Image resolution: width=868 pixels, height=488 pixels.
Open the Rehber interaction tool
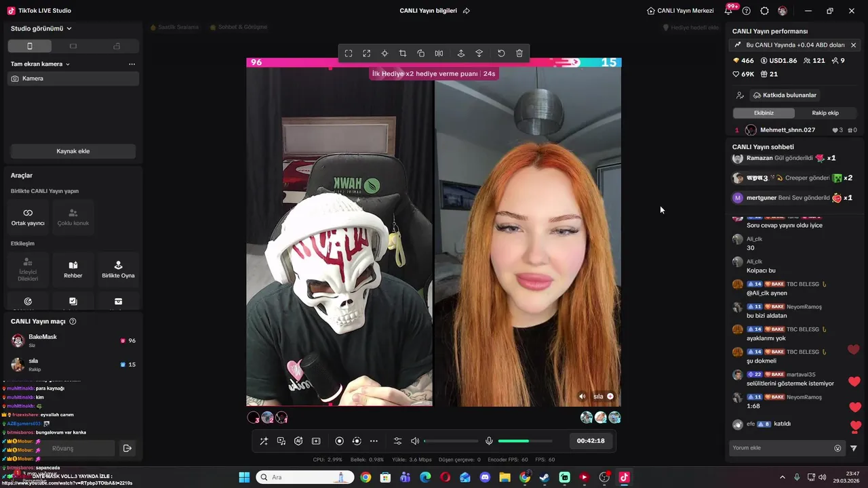pyautogui.click(x=73, y=269)
